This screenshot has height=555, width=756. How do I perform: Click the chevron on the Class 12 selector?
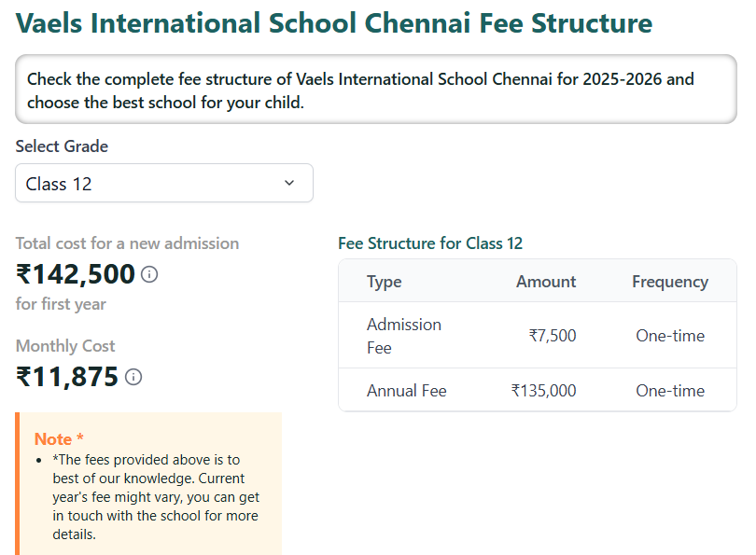[x=288, y=183]
